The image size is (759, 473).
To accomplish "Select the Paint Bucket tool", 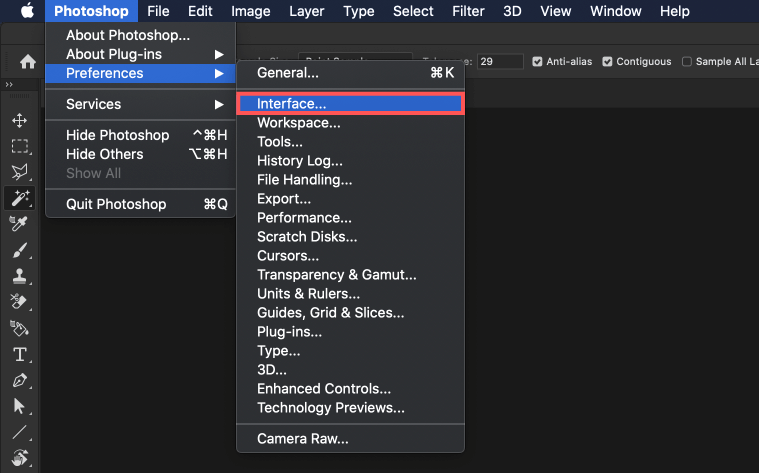I will point(19,328).
